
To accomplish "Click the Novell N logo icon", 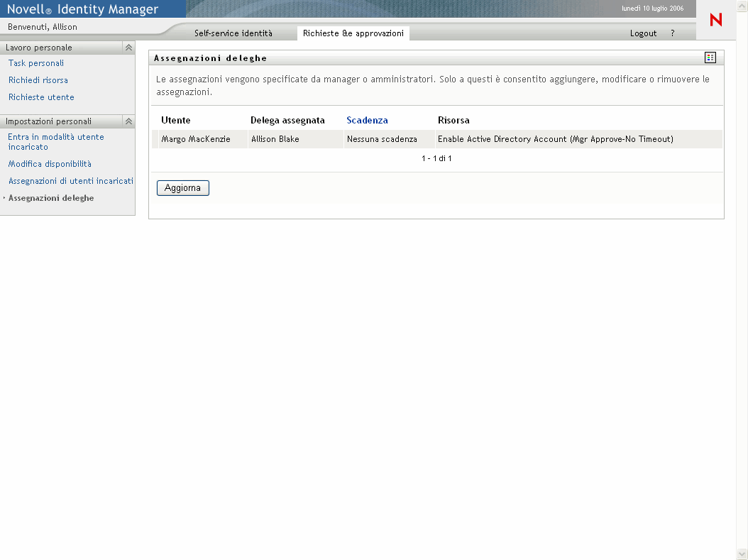I will [715, 20].
